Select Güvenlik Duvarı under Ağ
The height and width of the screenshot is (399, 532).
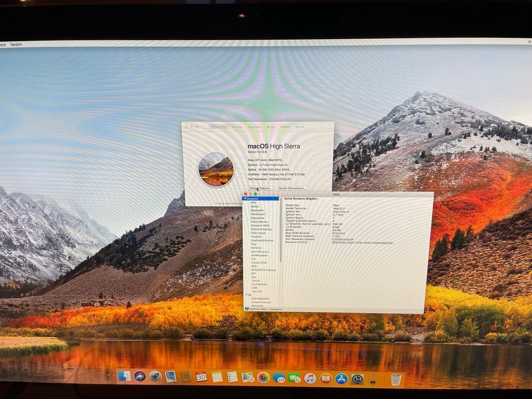(261, 303)
